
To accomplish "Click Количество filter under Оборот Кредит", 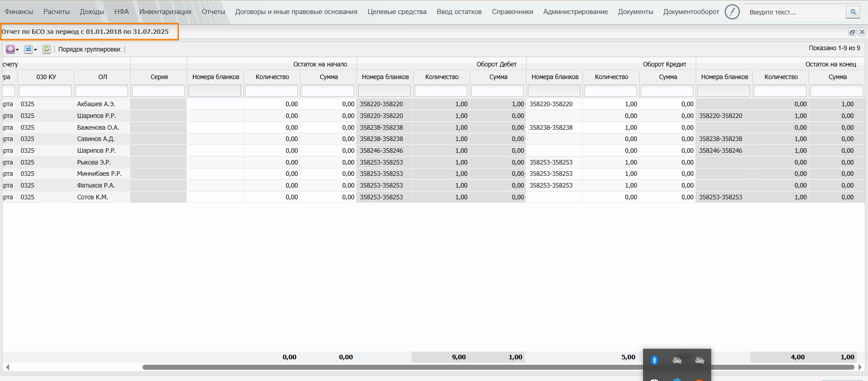I will (611, 91).
